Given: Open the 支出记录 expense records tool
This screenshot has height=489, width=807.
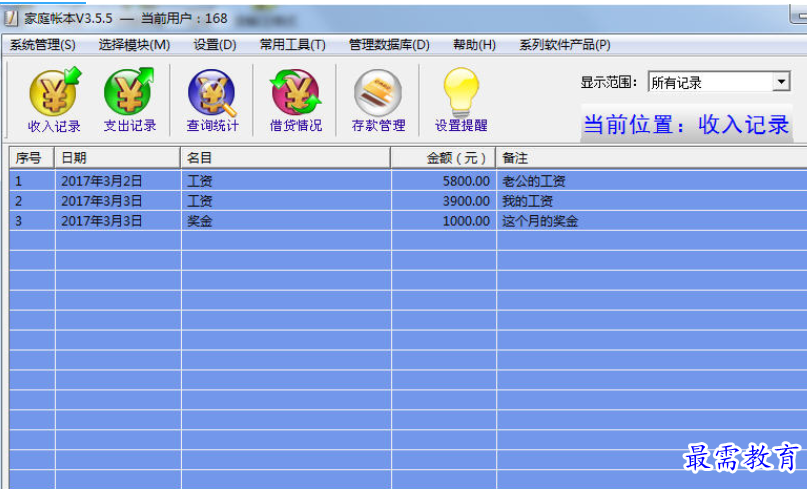Looking at the screenshot, I should (130, 100).
